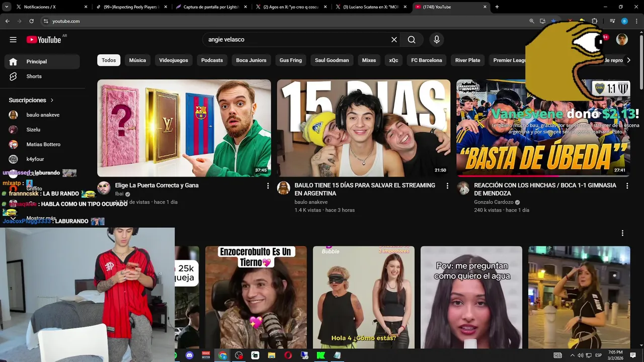Switch to the Respecting Peely Players browser tab
This screenshot has width=644, height=362.
coord(131,7)
